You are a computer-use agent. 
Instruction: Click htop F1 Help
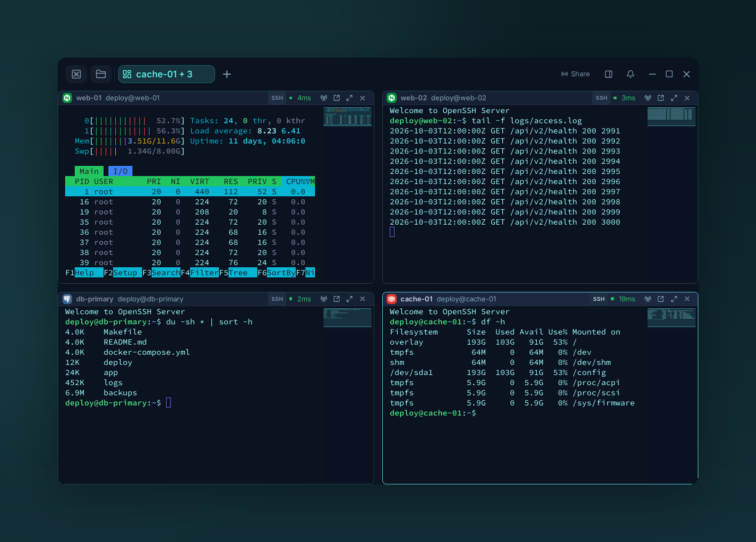(84, 273)
